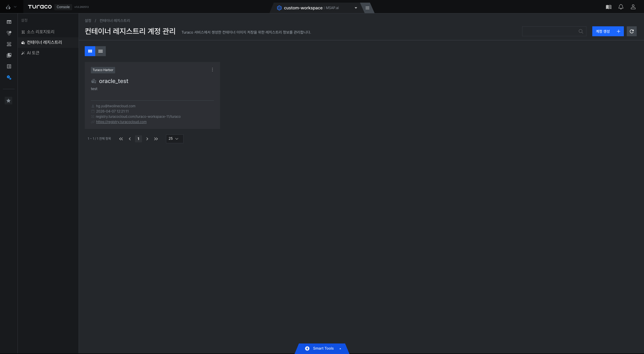Open the 25 items-per-page dropdown
This screenshot has width=644, height=354.
point(174,139)
